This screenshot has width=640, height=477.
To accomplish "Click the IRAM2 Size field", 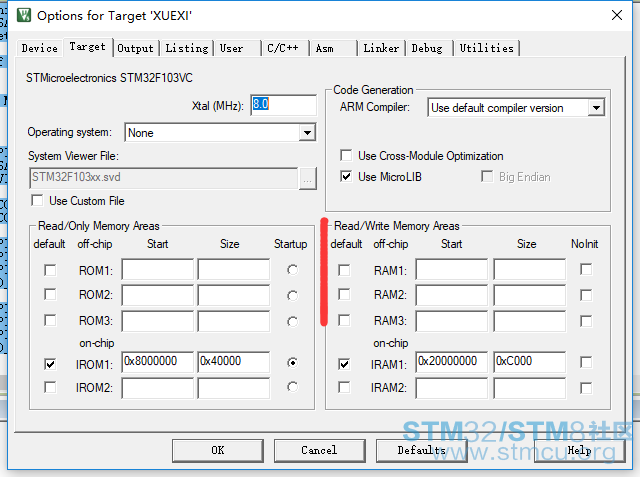I will pyautogui.click(x=530, y=388).
